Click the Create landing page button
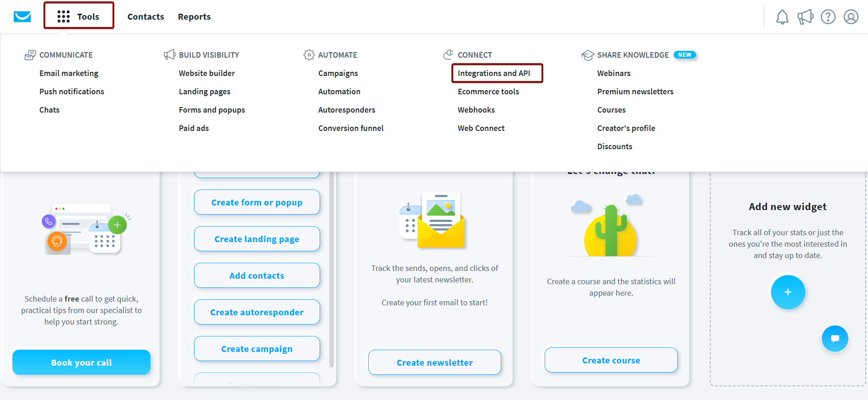Viewport: 868px width, 400px height. [257, 239]
